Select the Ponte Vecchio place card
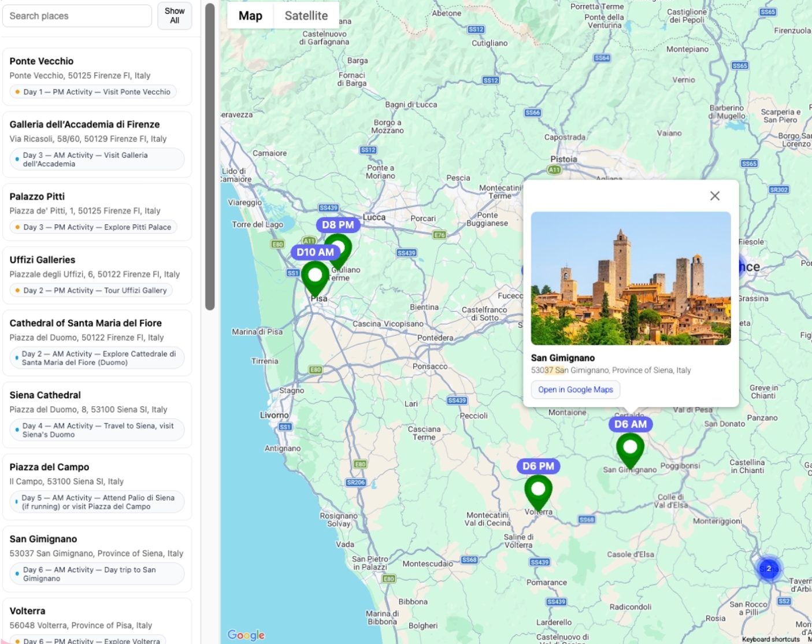The height and width of the screenshot is (644, 812). coord(97,77)
